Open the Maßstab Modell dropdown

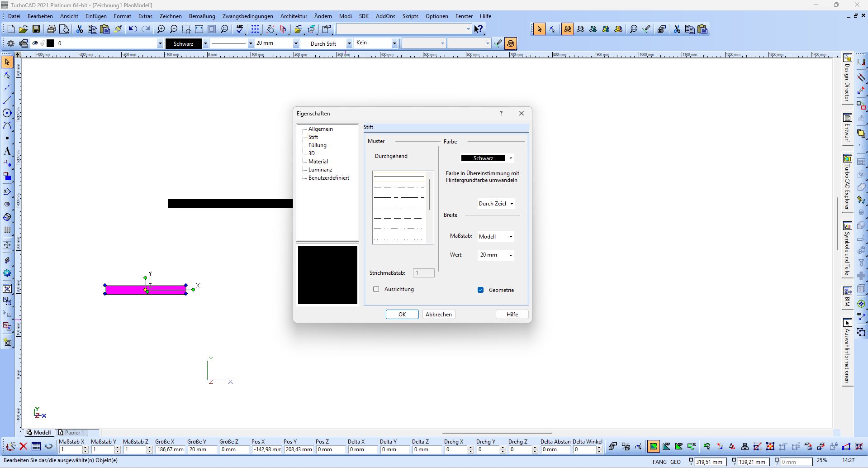[x=496, y=237]
